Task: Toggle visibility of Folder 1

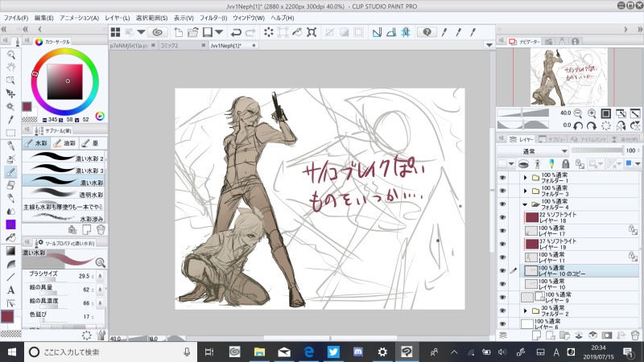Action: [502, 177]
